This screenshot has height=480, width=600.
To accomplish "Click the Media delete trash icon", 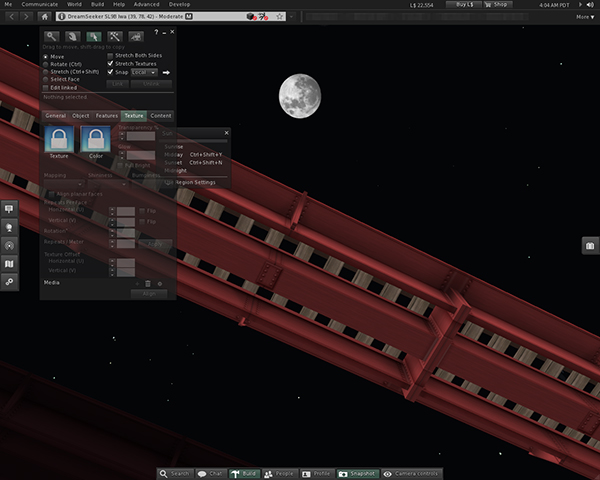I will (x=148, y=284).
